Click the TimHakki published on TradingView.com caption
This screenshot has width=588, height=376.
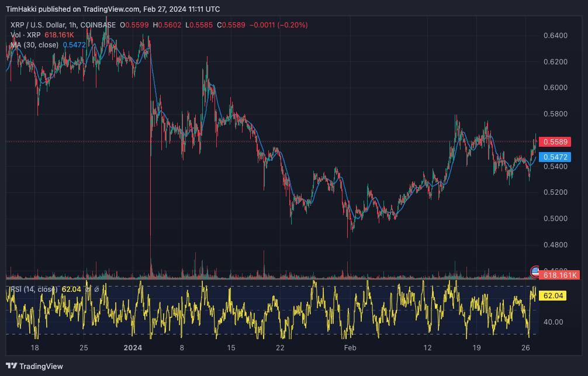click(113, 9)
